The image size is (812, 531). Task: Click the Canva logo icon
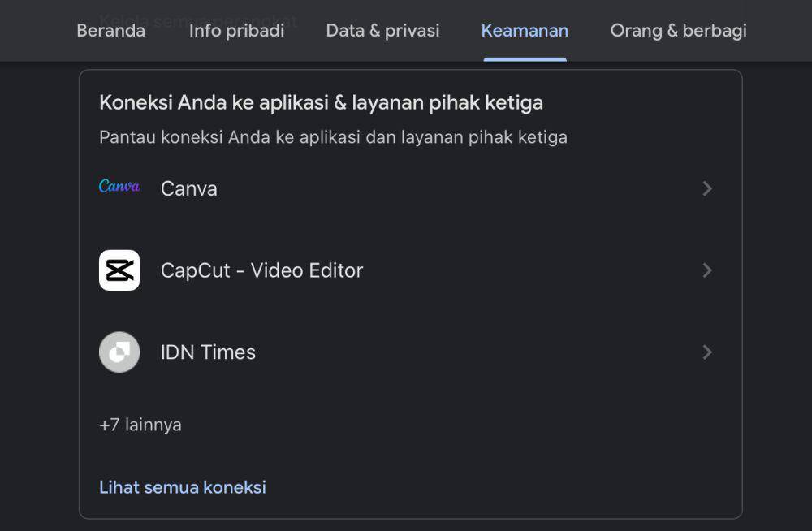[119, 186]
